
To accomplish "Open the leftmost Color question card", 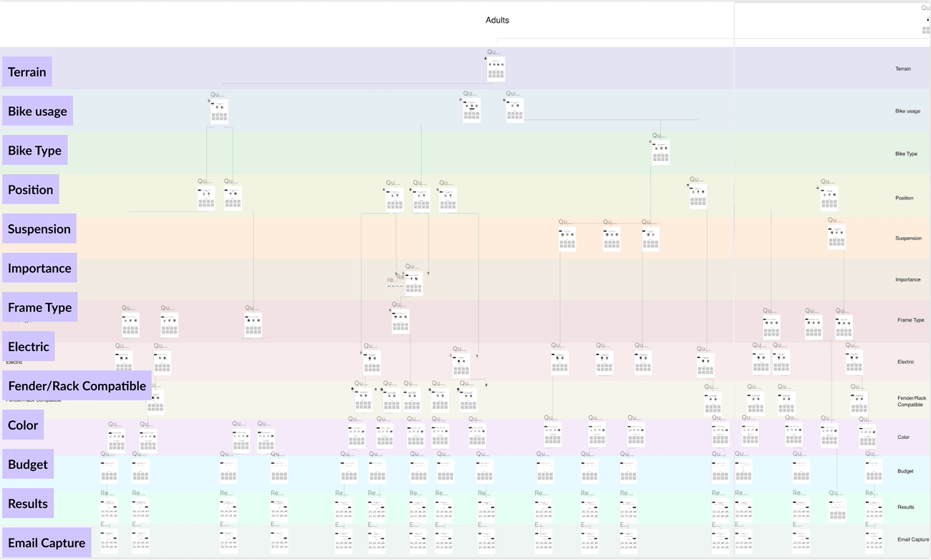I will coord(115,438).
